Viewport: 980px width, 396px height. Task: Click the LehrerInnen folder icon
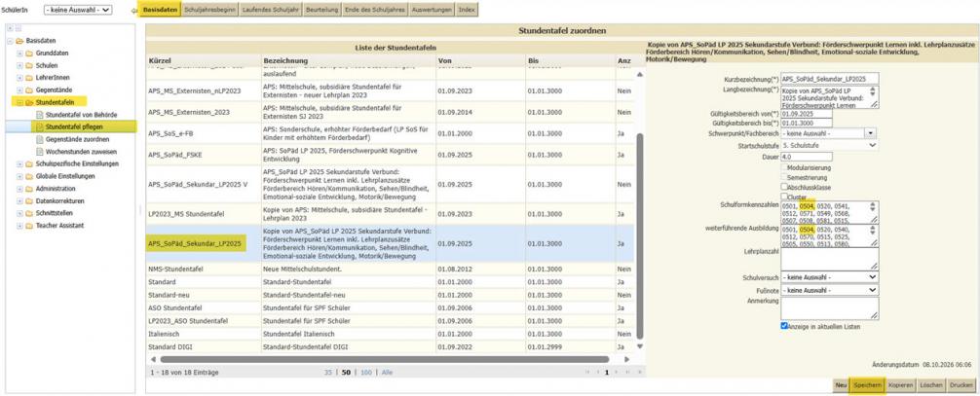(x=29, y=78)
